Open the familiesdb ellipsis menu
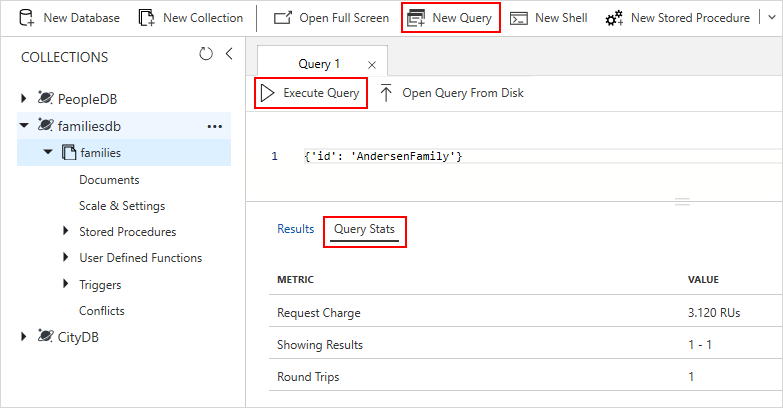The width and height of the screenshot is (783, 408). [x=214, y=126]
